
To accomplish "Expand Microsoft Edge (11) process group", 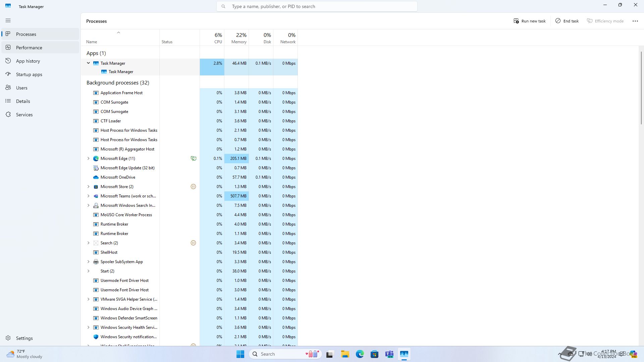I will point(89,159).
